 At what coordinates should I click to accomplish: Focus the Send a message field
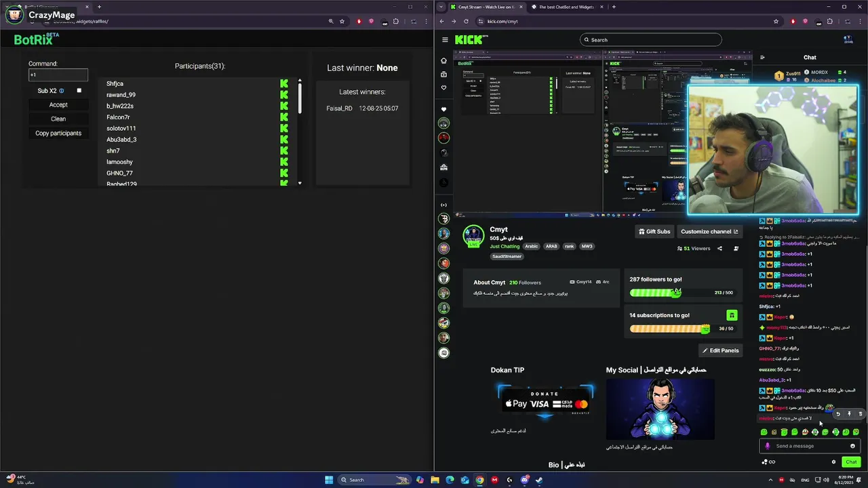[x=810, y=446]
